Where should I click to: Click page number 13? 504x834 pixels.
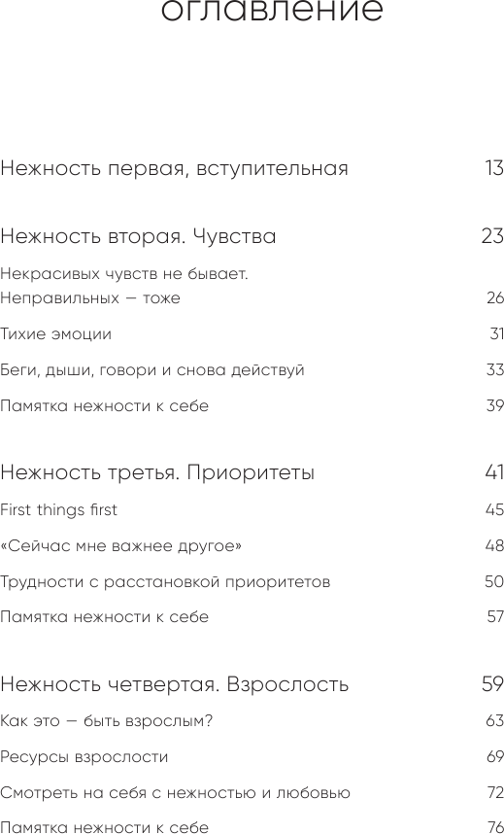tap(494, 168)
